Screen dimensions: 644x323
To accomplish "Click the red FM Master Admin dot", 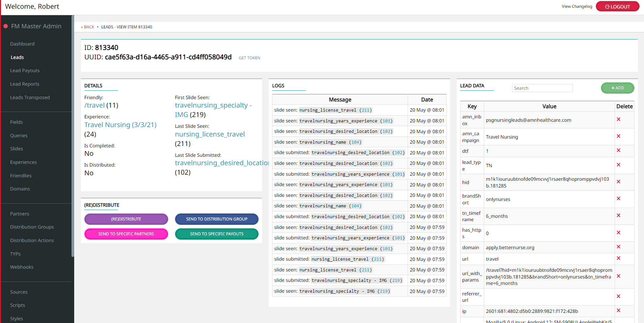I will pyautogui.click(x=6, y=26).
